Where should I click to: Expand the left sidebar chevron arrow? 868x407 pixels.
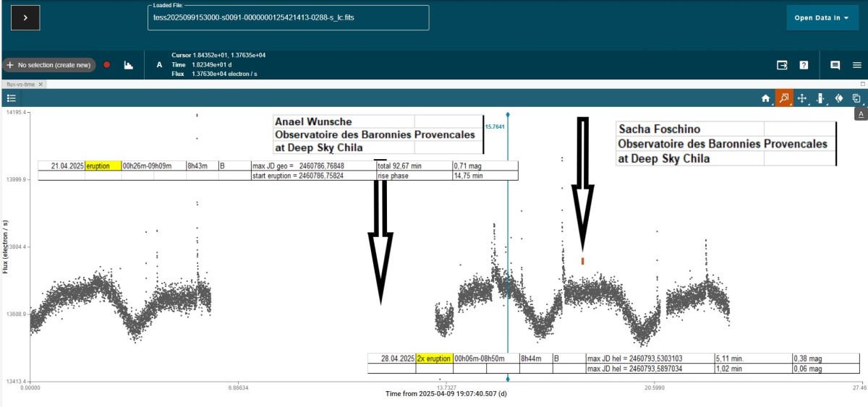pyautogui.click(x=25, y=18)
